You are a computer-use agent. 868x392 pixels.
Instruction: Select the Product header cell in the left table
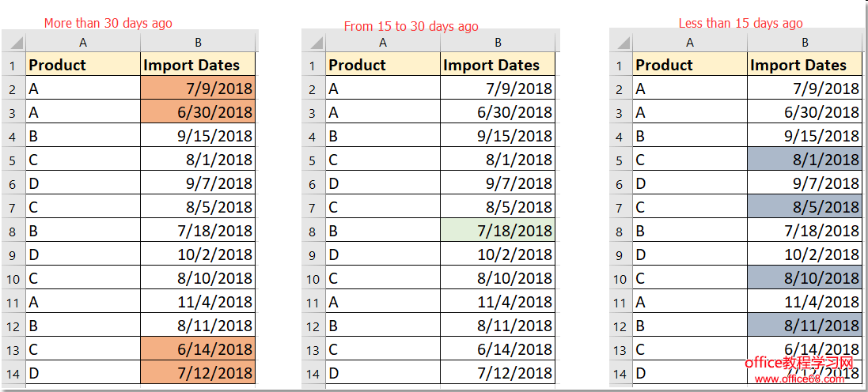83,65
